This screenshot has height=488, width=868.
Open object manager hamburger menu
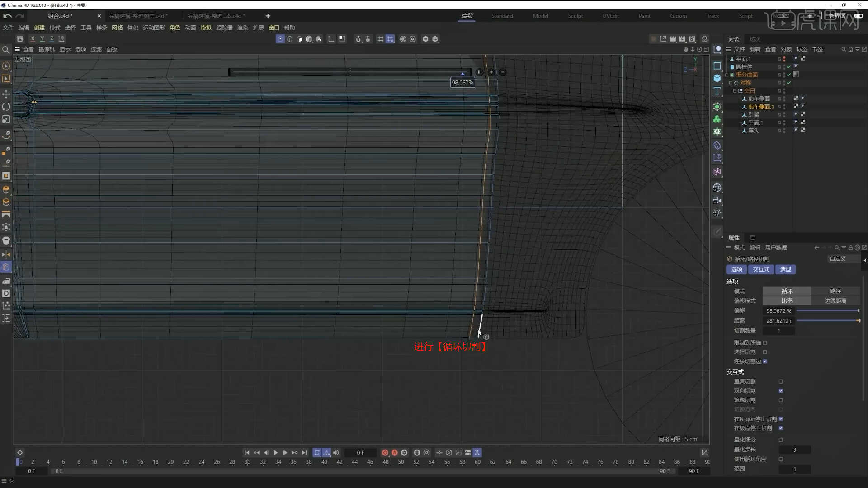coord(728,49)
